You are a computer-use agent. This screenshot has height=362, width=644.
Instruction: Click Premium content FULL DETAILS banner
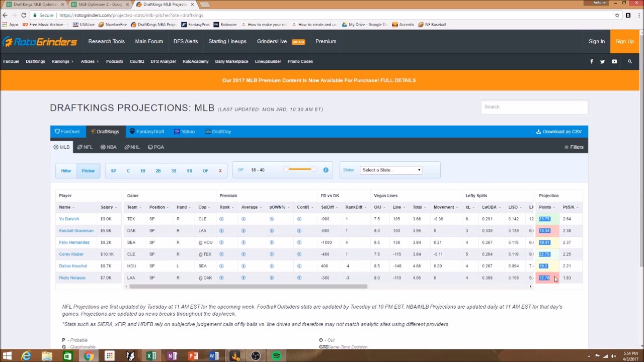click(319, 80)
